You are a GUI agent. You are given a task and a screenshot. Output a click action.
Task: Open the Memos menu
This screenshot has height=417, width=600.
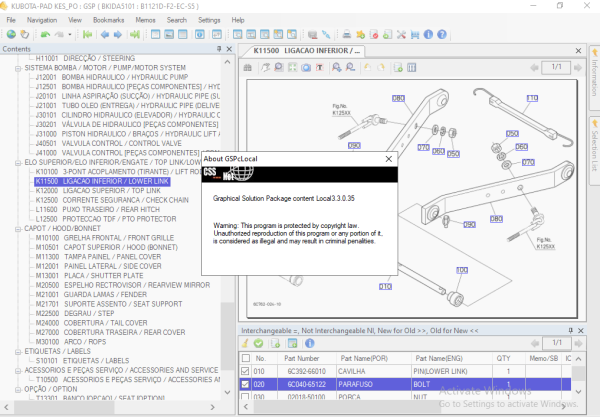145,20
